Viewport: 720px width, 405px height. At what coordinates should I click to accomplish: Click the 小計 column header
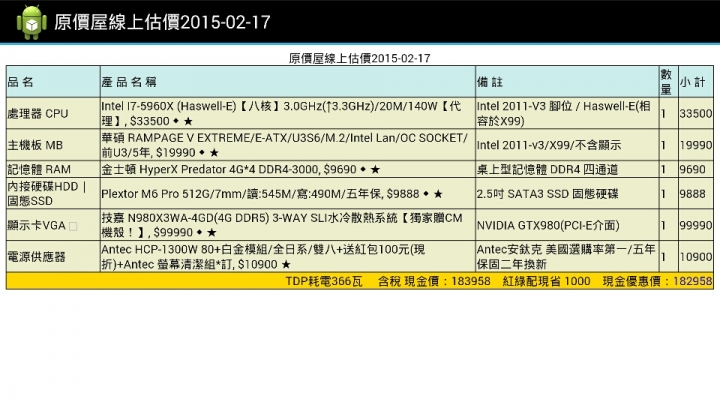696,82
